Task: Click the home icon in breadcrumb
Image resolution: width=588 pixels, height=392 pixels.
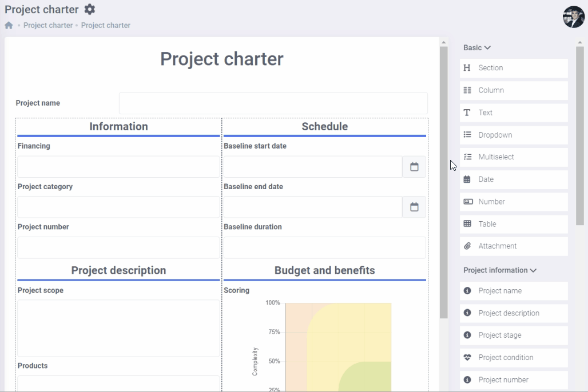Action: coord(9,26)
